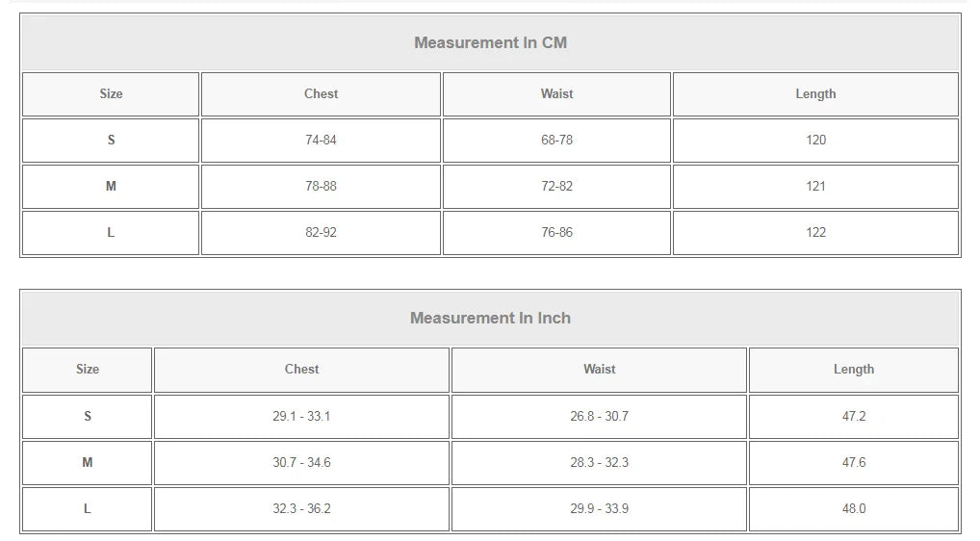980x541 pixels.
Task: Click the 29.1 - 33.1 chest cell
Action: [x=301, y=416]
